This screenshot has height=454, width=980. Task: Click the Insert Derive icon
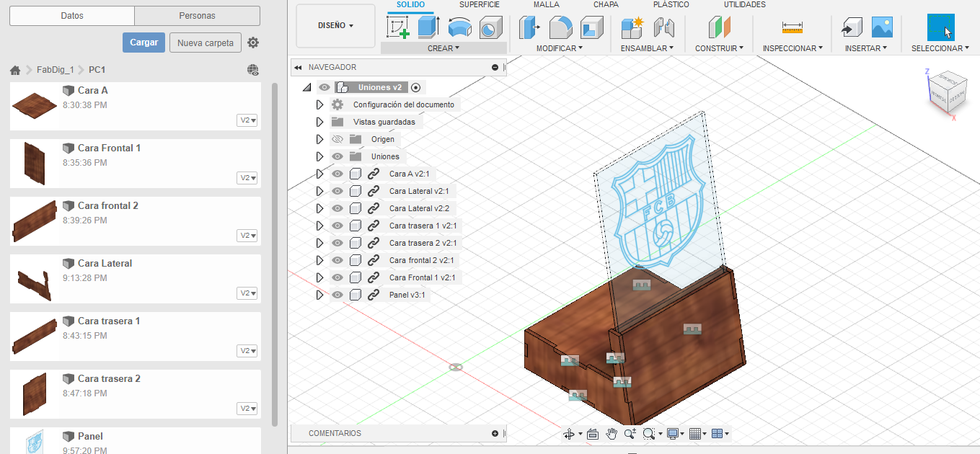click(852, 27)
